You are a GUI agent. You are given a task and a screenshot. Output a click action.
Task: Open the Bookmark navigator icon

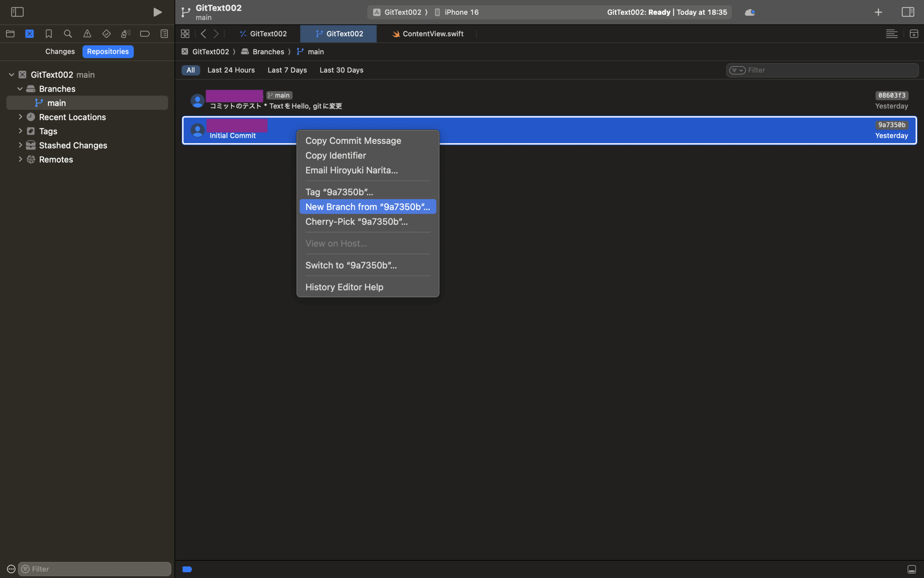pos(48,34)
